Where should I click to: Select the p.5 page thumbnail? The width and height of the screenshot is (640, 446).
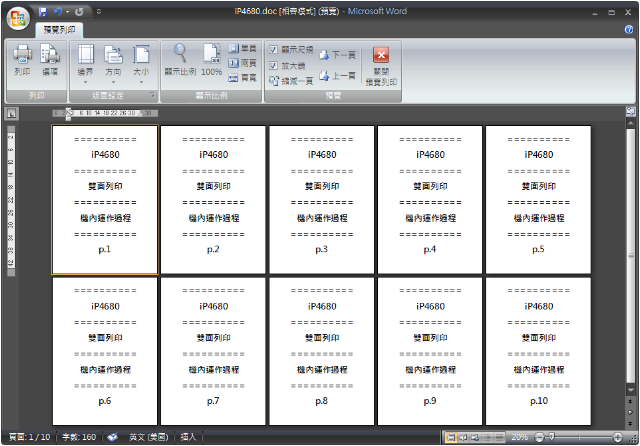click(538, 200)
